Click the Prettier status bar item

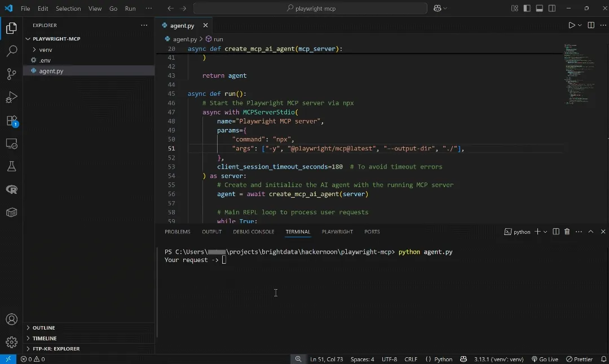click(x=579, y=359)
